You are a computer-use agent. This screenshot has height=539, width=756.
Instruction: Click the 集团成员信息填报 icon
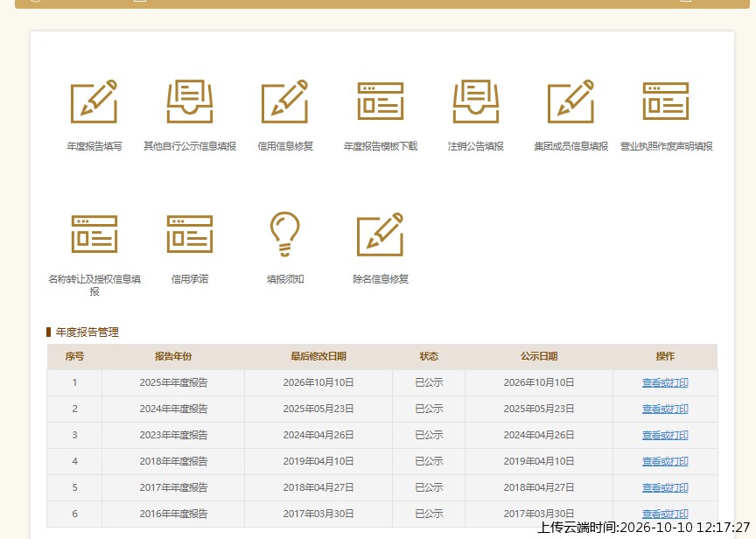570,101
